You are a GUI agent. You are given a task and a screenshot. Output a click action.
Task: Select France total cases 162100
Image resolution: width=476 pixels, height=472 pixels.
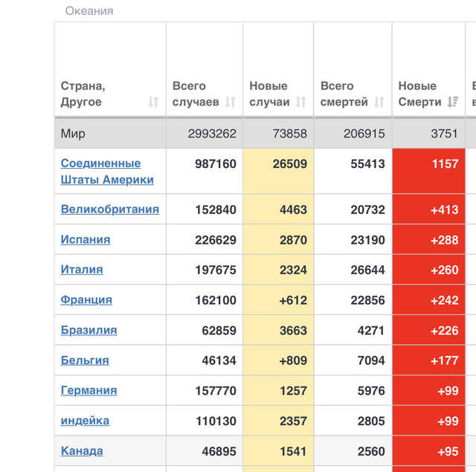point(216,300)
